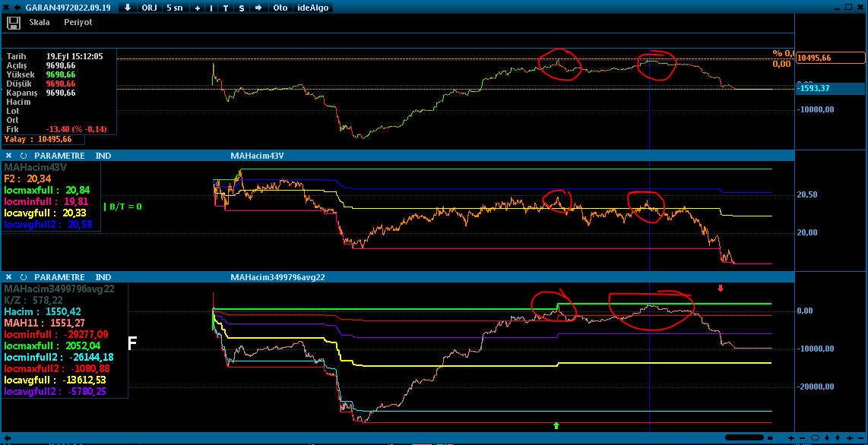Click the left arrow beside the GARAN symbol
The image size is (868, 445).
click(17, 8)
